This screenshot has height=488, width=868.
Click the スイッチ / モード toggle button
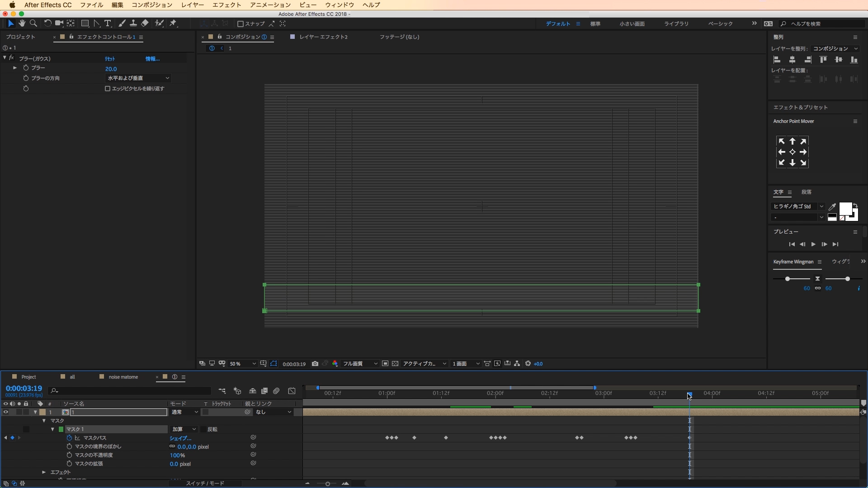(x=205, y=483)
